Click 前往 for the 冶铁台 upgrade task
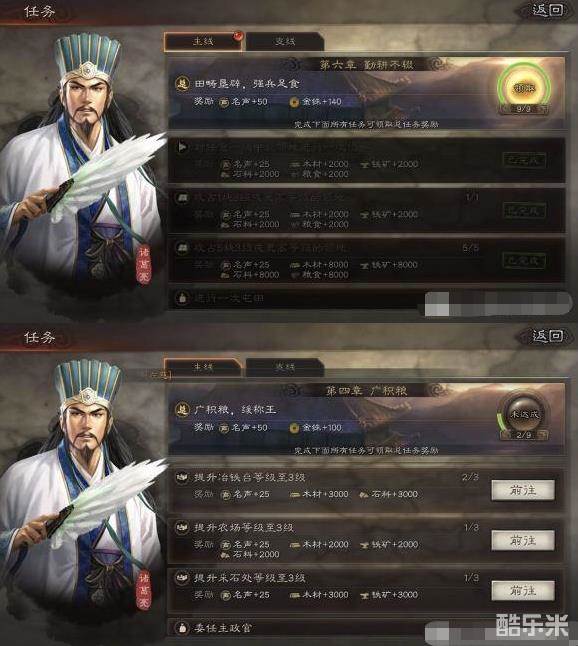The image size is (578, 646). tap(523, 490)
